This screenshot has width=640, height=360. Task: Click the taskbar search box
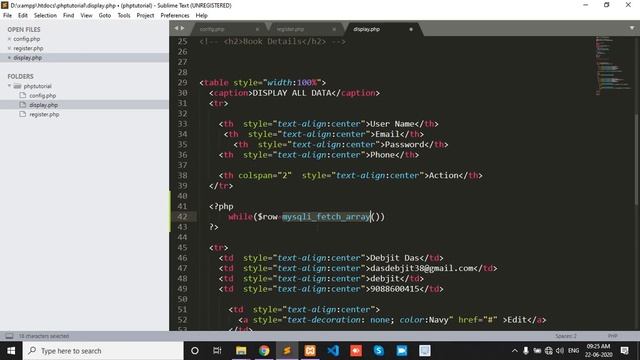tap(103, 351)
